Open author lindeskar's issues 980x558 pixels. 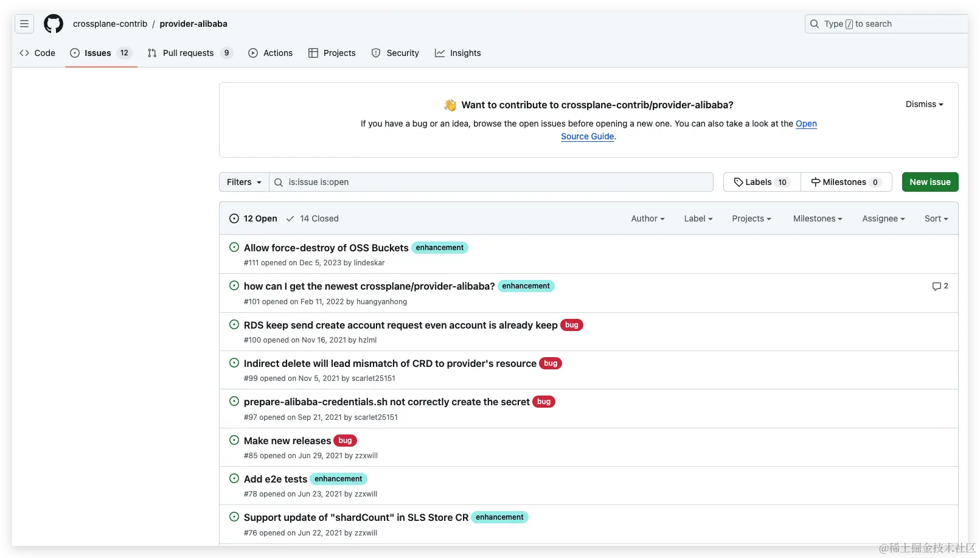pyautogui.click(x=369, y=263)
